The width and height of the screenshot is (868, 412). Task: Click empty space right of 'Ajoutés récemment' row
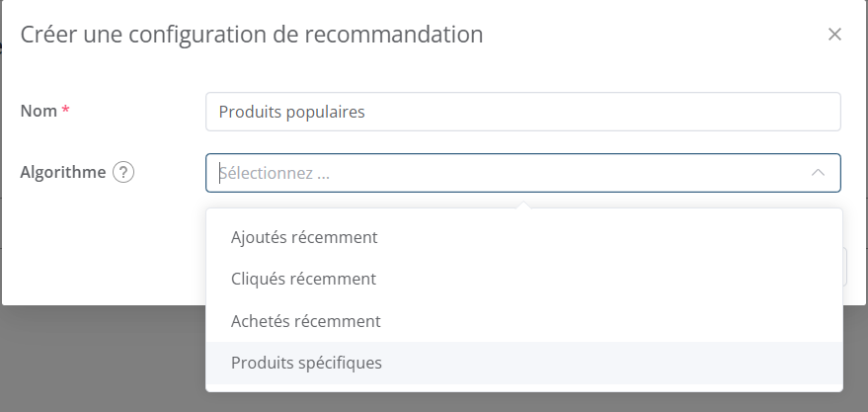tap(642, 237)
